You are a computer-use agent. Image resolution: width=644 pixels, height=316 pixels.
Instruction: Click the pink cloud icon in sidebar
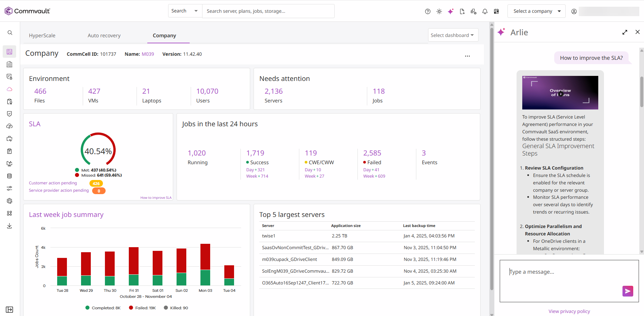pyautogui.click(x=9, y=89)
